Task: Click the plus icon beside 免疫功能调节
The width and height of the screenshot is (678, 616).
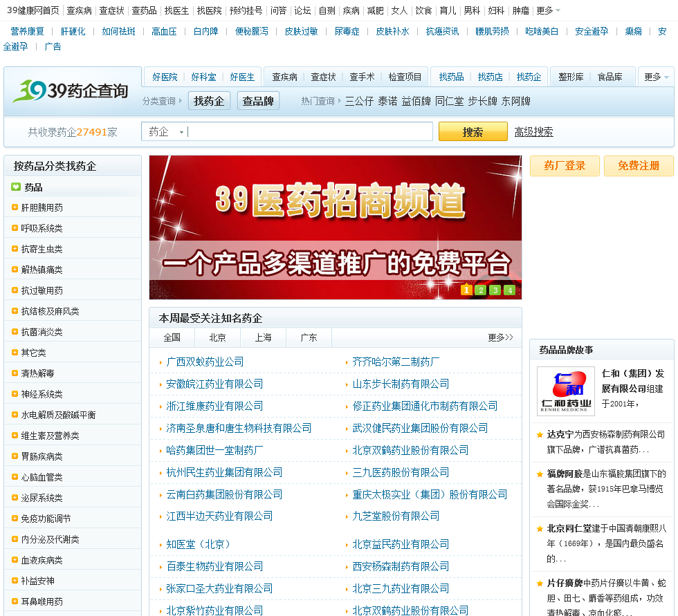Action: click(15, 519)
